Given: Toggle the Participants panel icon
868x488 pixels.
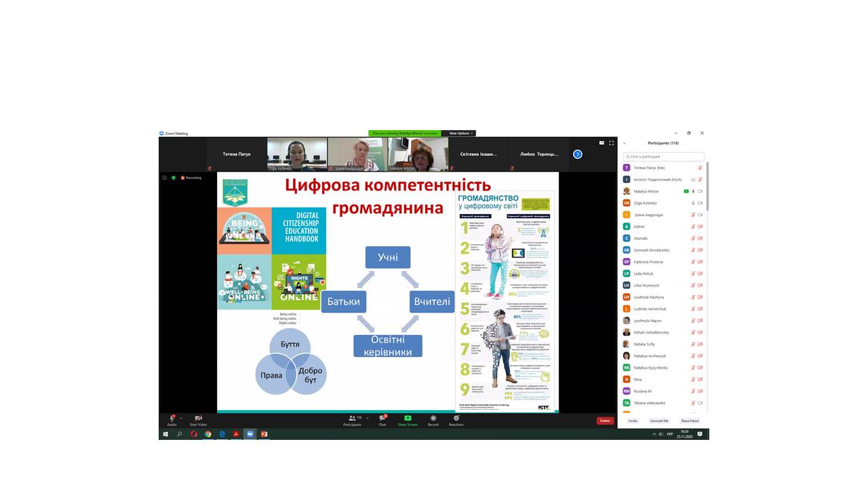Looking at the screenshot, I should click(x=353, y=418).
